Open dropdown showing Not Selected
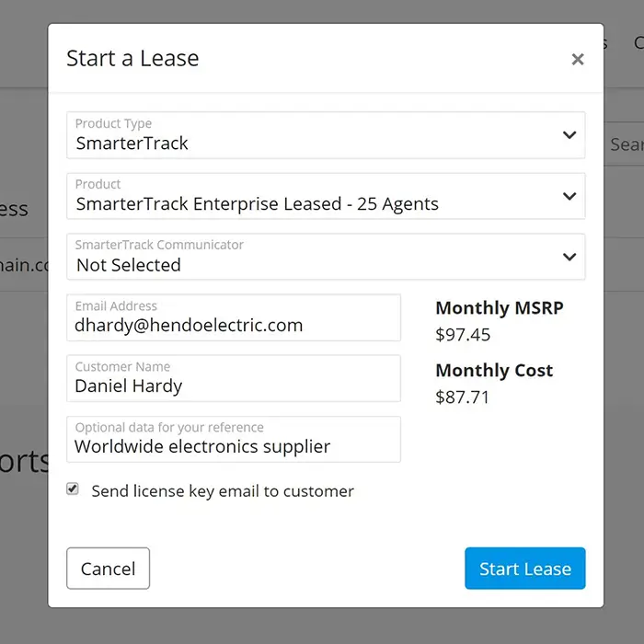Screen dimensions: 644x644 pos(326,257)
